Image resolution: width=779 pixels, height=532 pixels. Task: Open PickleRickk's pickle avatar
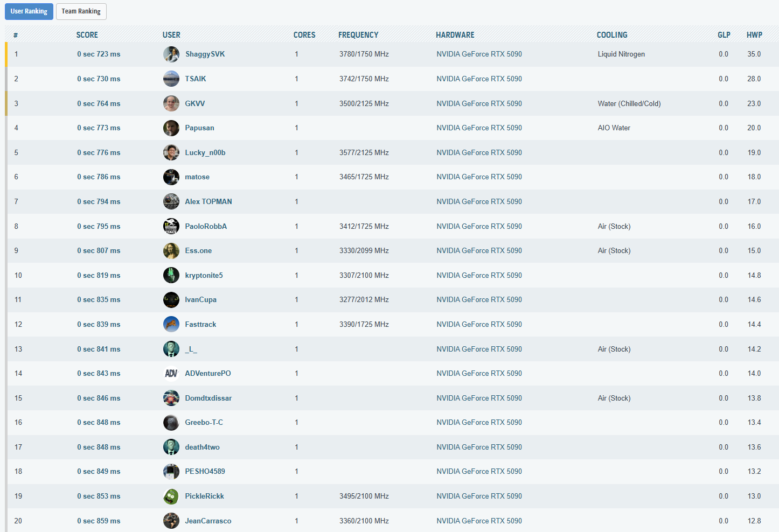pos(171,496)
